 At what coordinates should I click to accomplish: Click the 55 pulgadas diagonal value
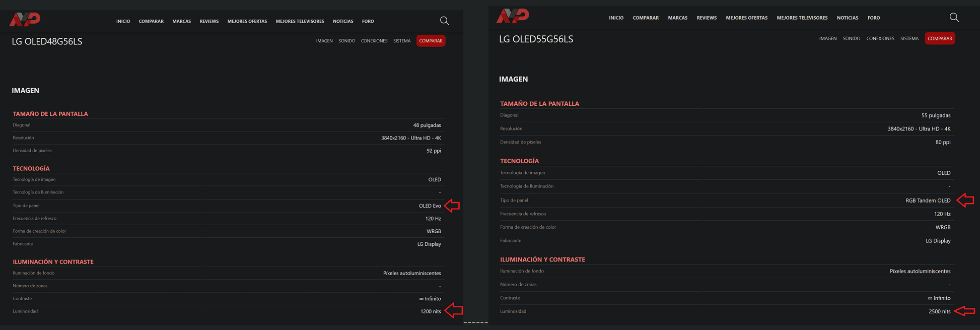[936, 115]
